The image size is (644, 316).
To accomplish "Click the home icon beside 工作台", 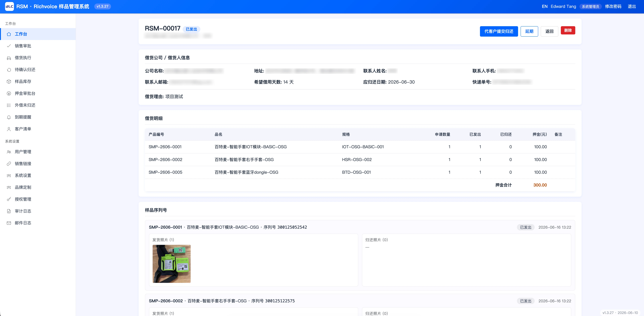I will [x=9, y=34].
